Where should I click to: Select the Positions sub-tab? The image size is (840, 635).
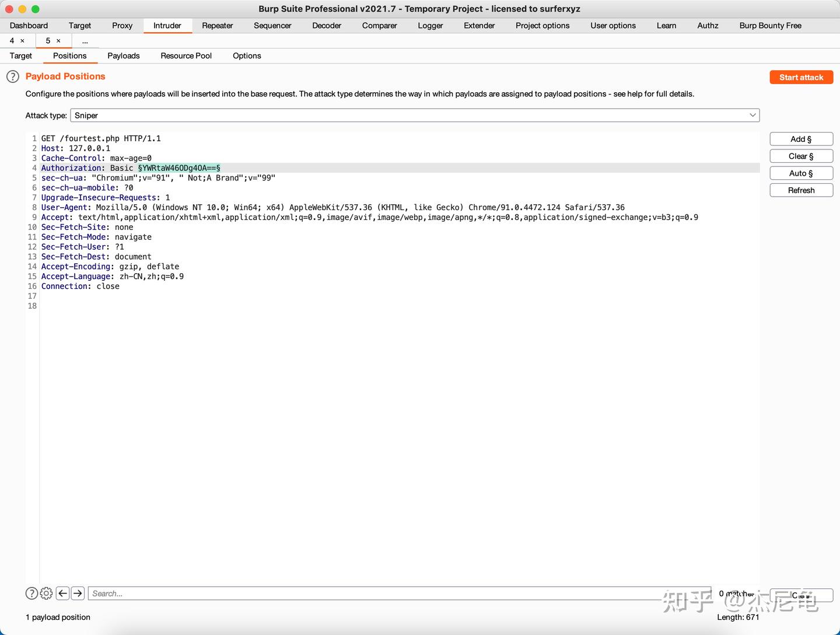(x=70, y=56)
